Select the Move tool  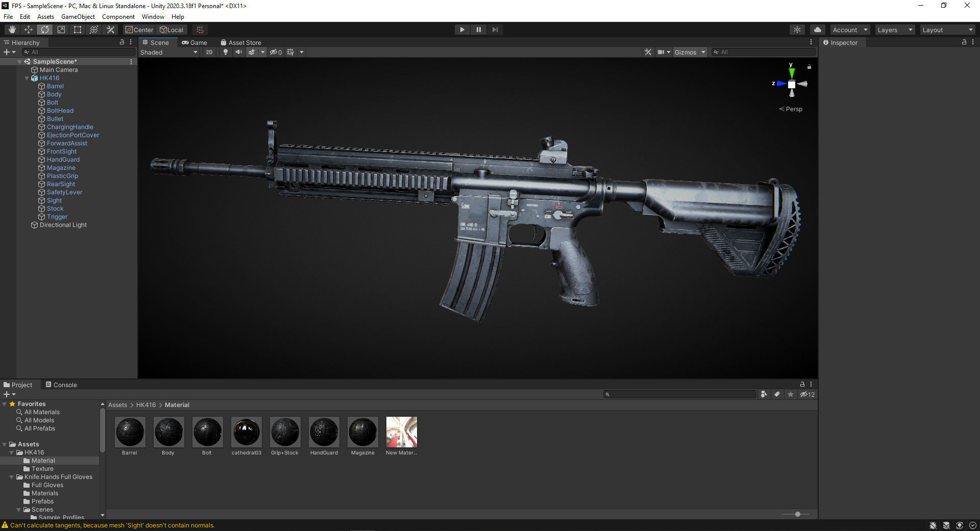(29, 30)
